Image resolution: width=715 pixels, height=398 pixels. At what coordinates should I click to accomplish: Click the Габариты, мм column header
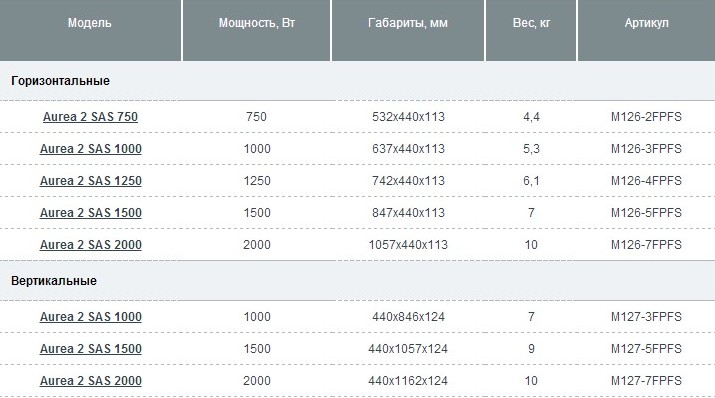click(x=408, y=23)
